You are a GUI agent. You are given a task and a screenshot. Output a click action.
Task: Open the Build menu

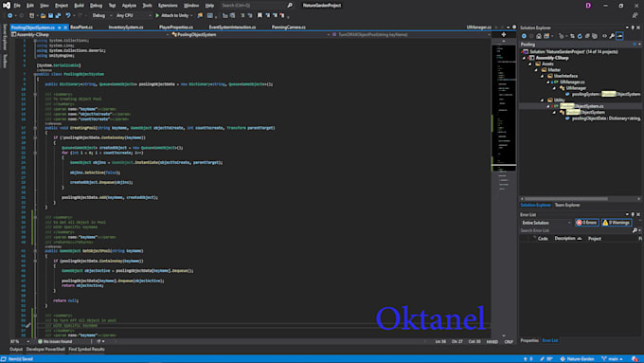click(79, 6)
